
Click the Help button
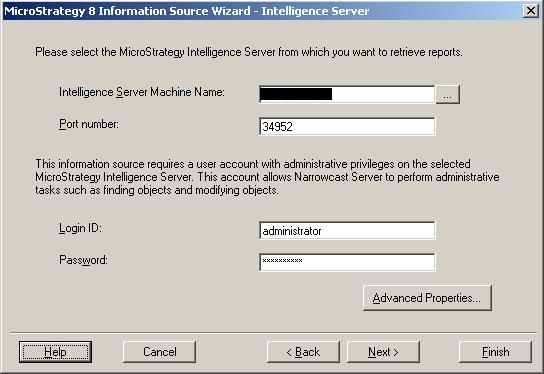tap(55, 352)
